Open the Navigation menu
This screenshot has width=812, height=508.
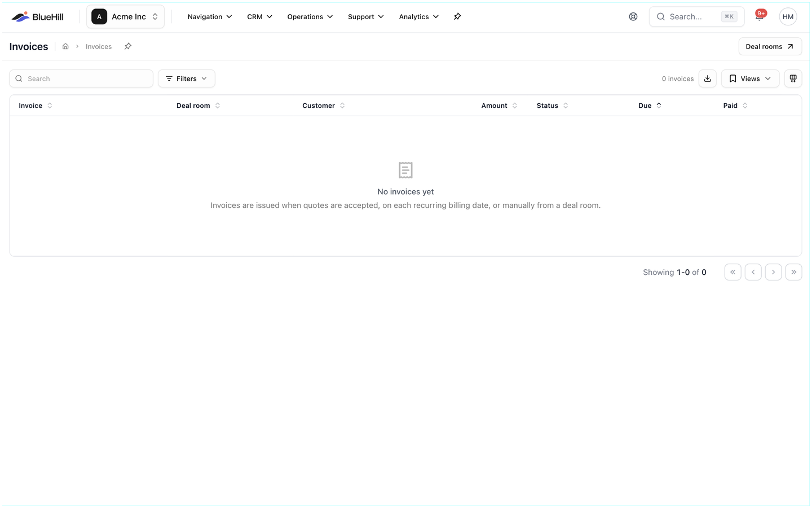(210, 17)
